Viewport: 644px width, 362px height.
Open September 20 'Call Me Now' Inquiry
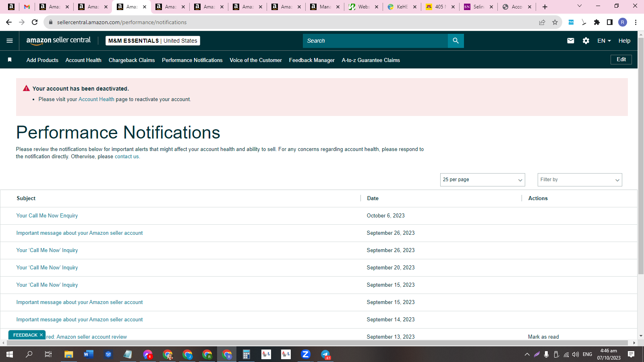tap(47, 267)
